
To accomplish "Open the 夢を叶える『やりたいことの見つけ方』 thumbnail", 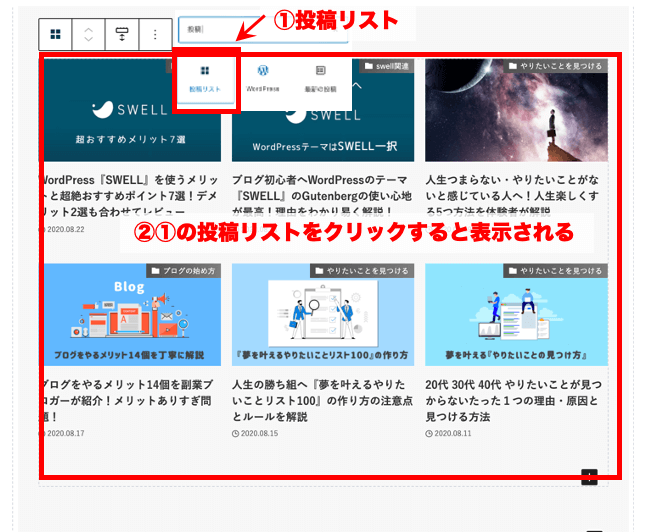I will 516,315.
